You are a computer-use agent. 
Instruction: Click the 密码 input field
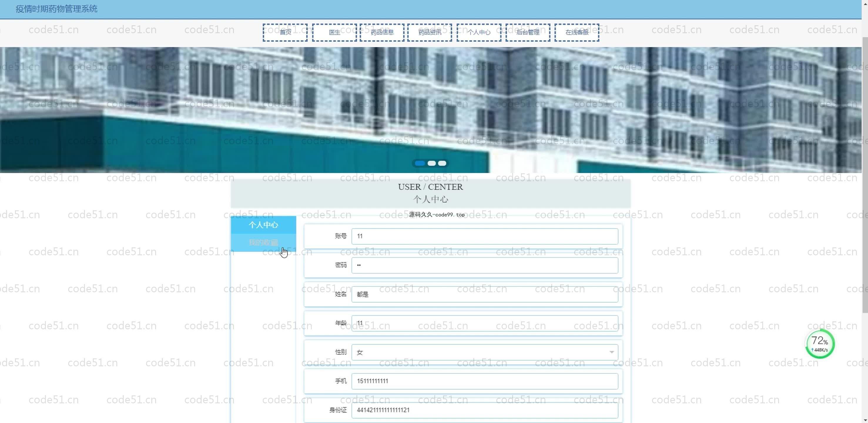(x=485, y=265)
